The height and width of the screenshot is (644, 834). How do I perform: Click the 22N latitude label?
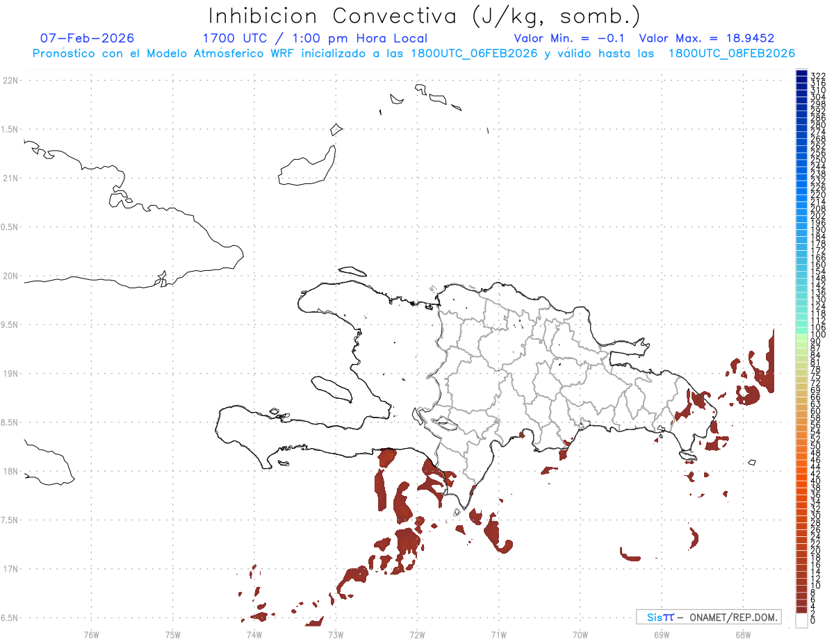(x=10, y=81)
